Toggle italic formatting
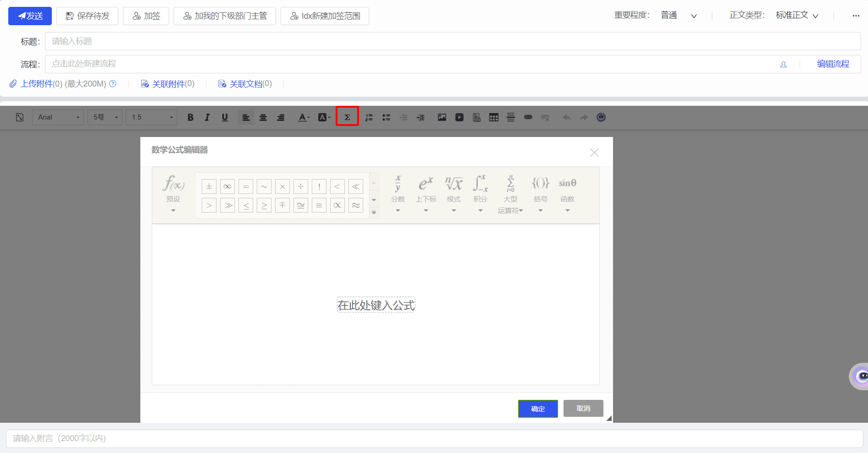The width and height of the screenshot is (868, 453). coord(207,117)
